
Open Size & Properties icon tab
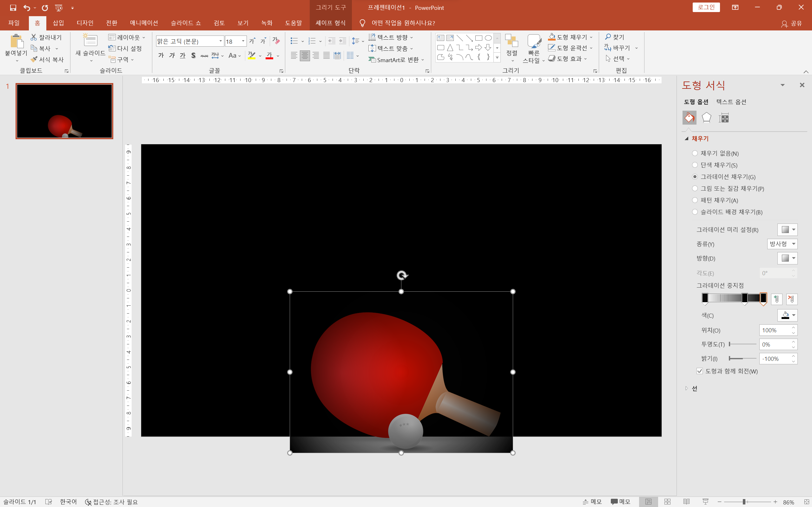coord(724,118)
